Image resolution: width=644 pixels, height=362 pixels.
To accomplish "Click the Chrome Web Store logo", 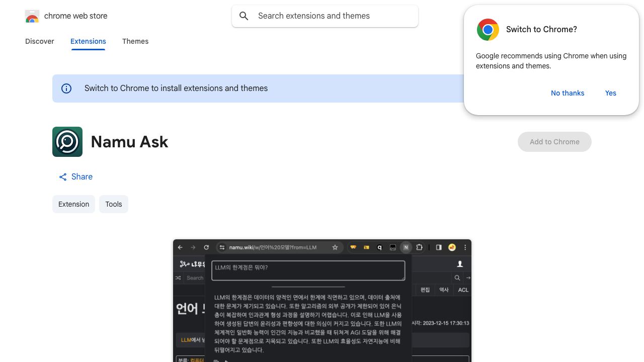I will 32,16.
